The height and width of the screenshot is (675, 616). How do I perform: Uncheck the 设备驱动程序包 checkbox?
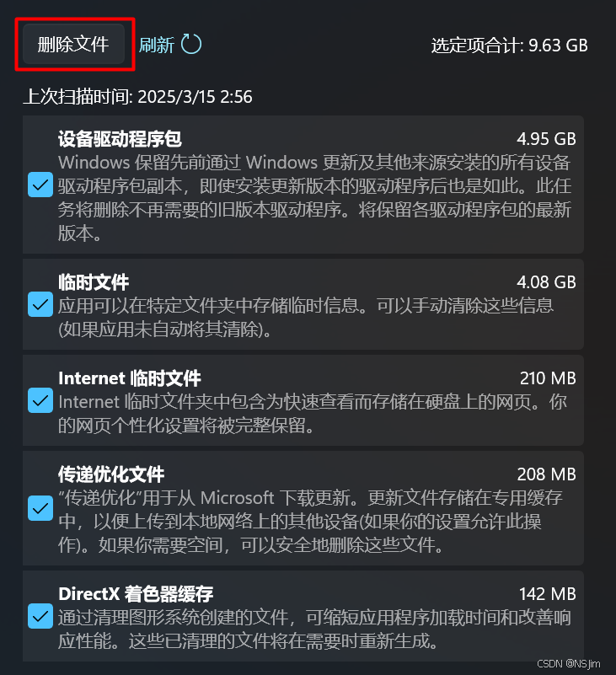pos(40,185)
